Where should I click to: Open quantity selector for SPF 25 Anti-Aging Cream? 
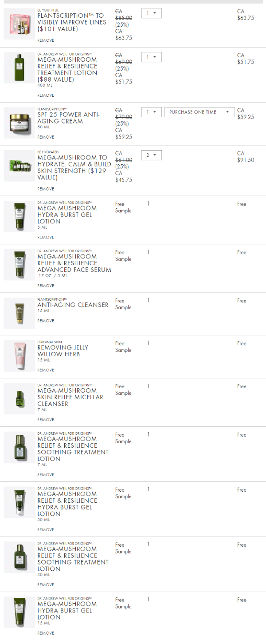point(152,112)
